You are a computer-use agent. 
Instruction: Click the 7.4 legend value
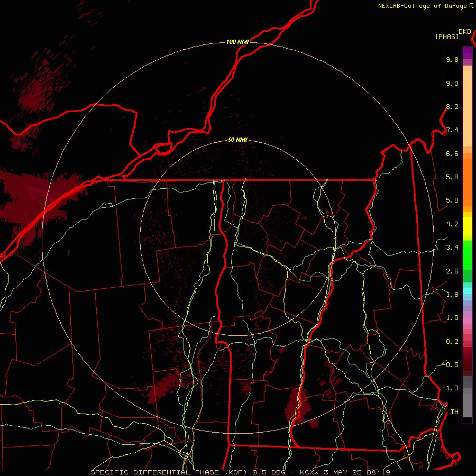[x=452, y=130]
